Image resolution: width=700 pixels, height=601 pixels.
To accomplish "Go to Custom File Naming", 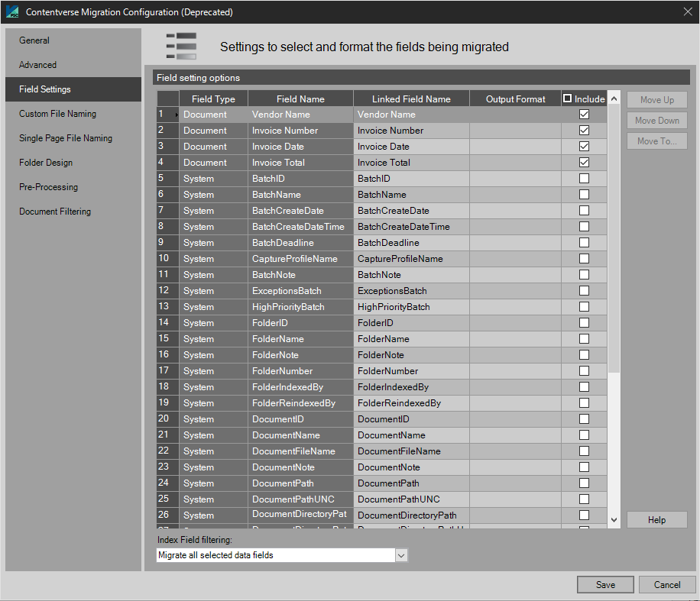I will click(73, 114).
